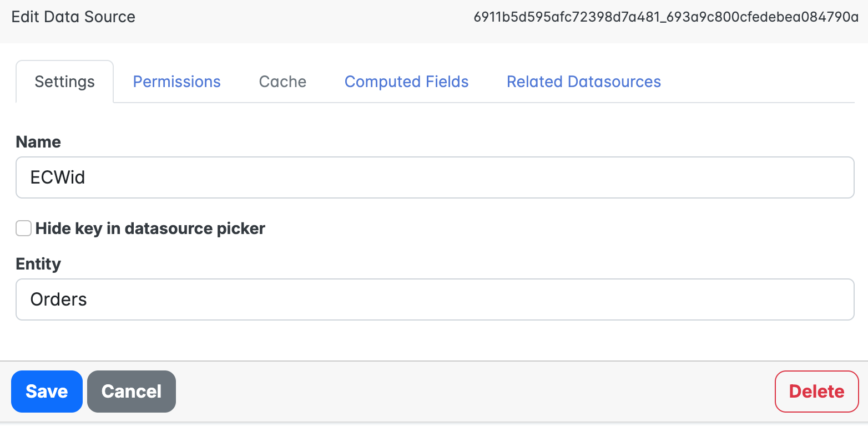Viewport: 868px width, 437px height.
Task: Click the datasource ID string in header
Action: pyautogui.click(x=666, y=17)
